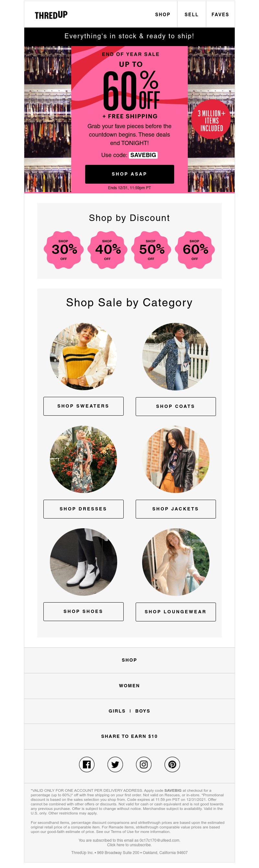Open ThredUp's Twitter icon

(x=115, y=764)
